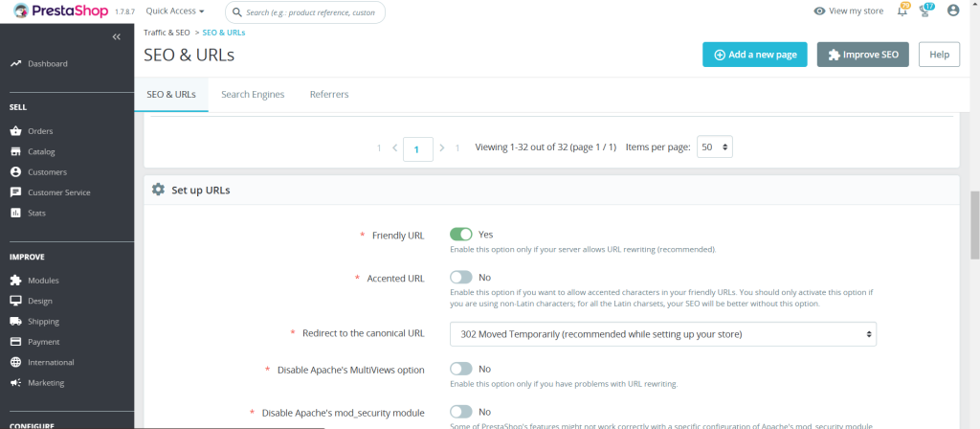Open the user profile avatar menu
The width and height of the screenshot is (980, 429).
pos(952,11)
